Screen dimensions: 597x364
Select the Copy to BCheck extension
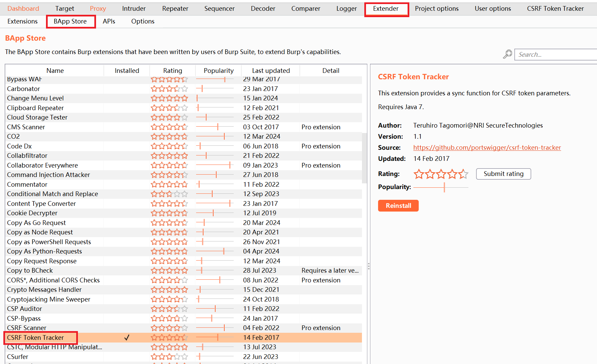(184, 270)
